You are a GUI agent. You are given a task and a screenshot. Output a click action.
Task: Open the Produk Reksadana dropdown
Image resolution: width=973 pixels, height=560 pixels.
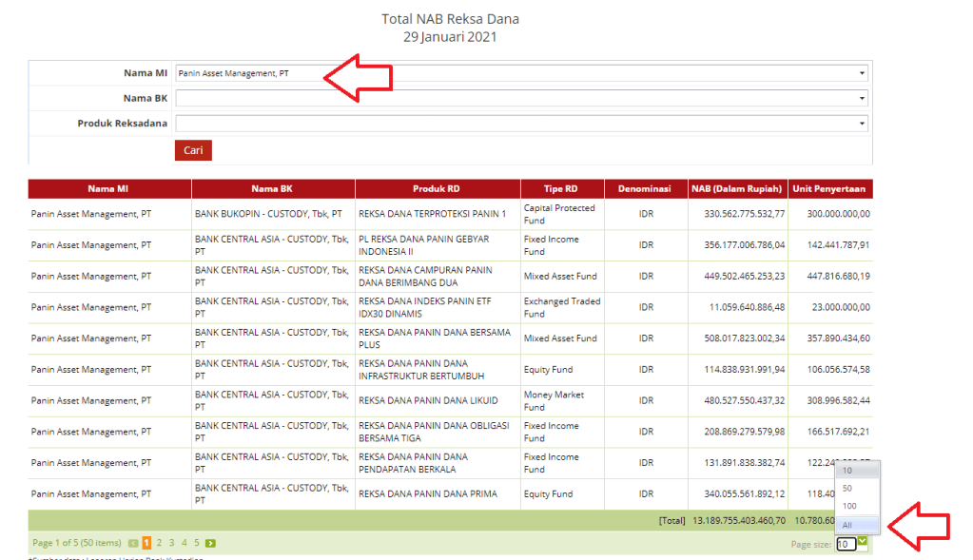click(x=521, y=124)
